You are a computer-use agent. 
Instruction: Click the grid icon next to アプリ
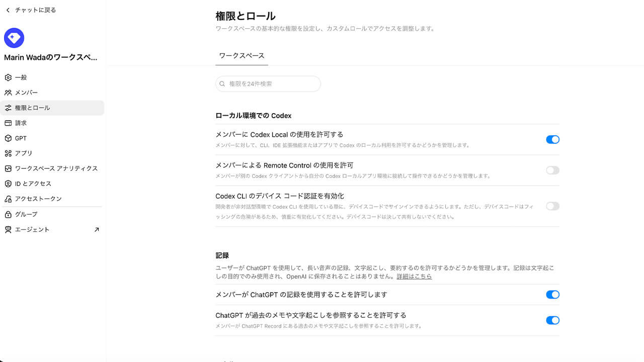pos(8,153)
